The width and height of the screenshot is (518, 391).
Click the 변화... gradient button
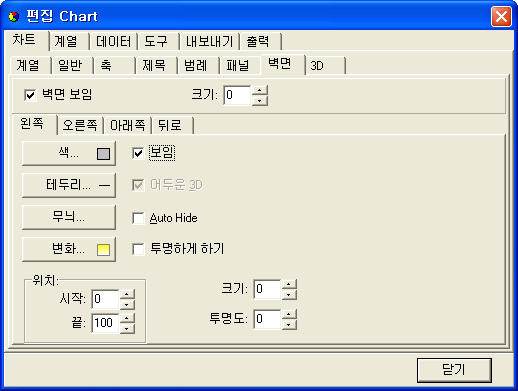tap(69, 249)
